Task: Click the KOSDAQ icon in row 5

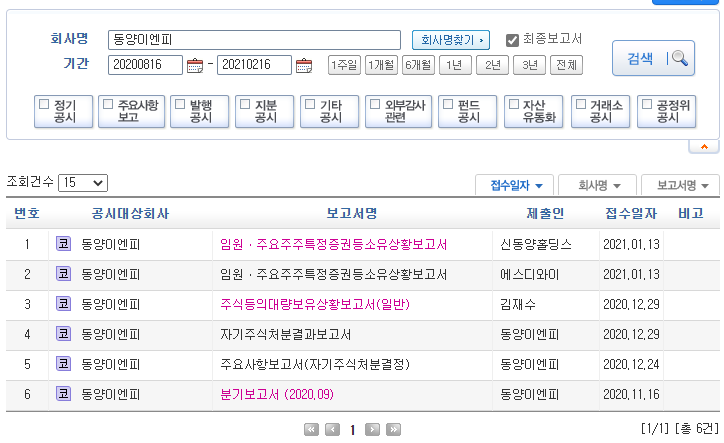Action: (63, 364)
